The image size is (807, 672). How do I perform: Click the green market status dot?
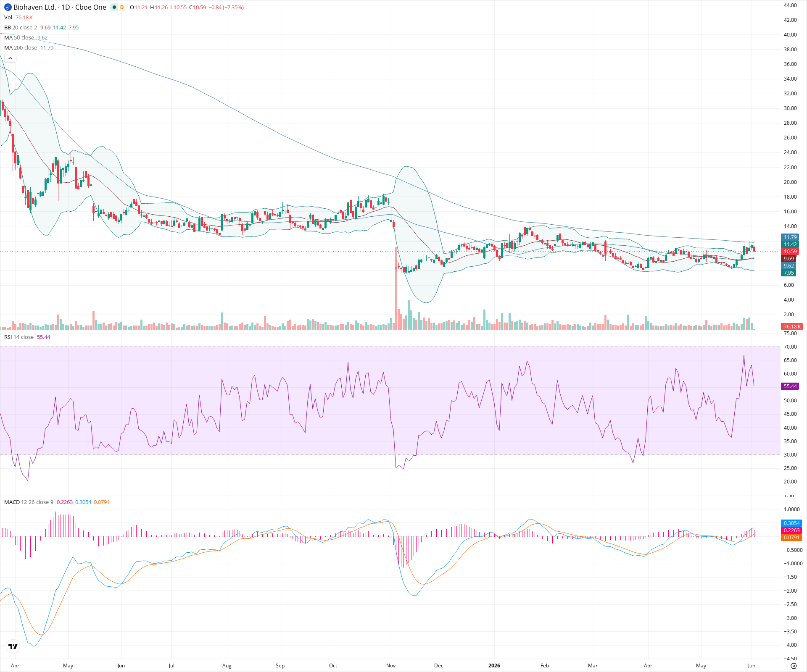click(114, 8)
